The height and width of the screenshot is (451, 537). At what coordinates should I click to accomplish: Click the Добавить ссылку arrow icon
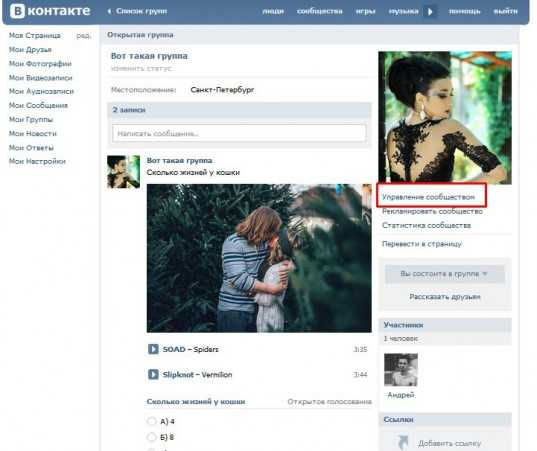[x=403, y=442]
